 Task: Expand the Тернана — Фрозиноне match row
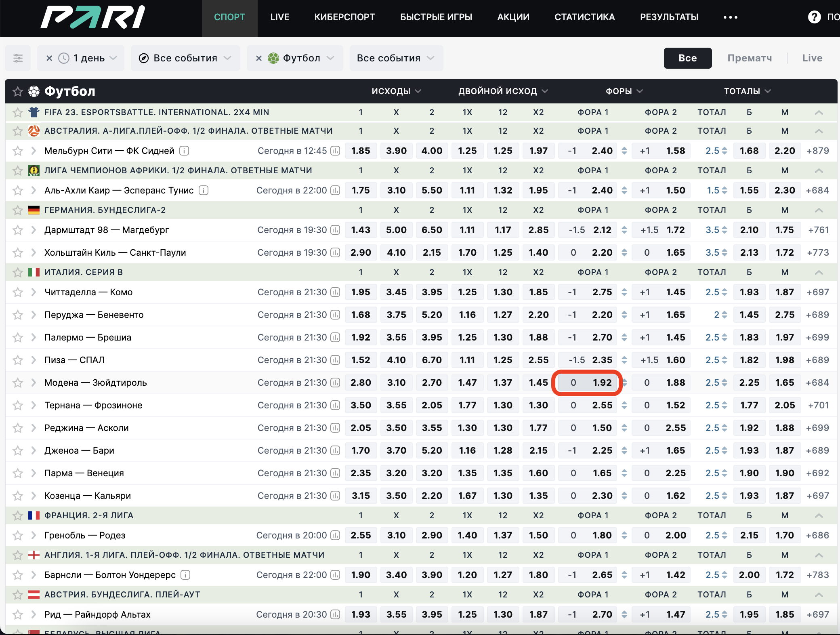click(x=34, y=405)
